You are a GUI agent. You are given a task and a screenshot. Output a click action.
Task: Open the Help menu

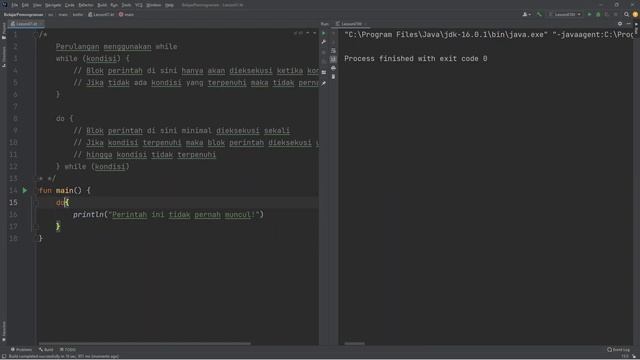click(169, 5)
